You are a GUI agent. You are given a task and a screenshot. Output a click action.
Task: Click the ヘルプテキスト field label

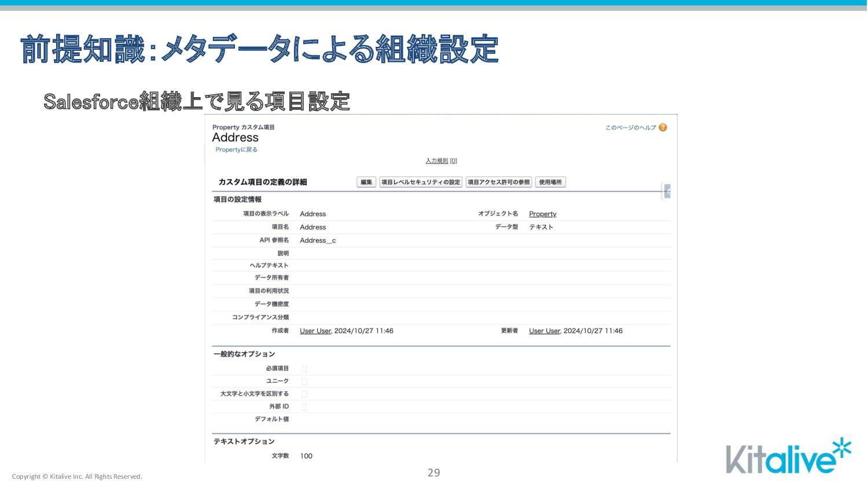[x=269, y=265]
